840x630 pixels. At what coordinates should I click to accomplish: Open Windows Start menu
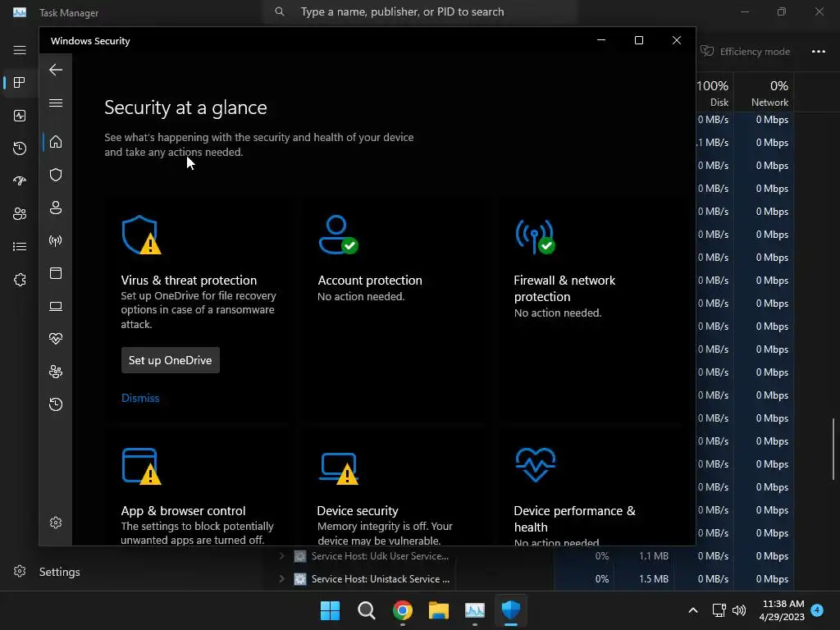(x=330, y=610)
